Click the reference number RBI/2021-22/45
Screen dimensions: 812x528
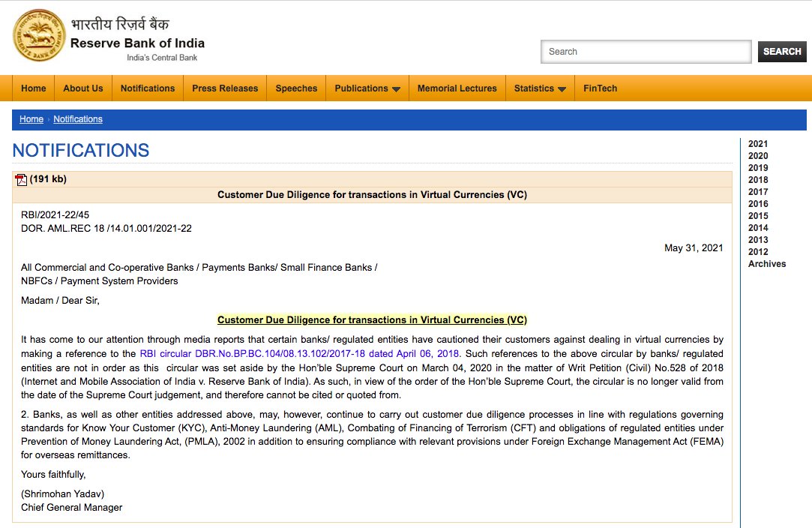pyautogui.click(x=55, y=214)
